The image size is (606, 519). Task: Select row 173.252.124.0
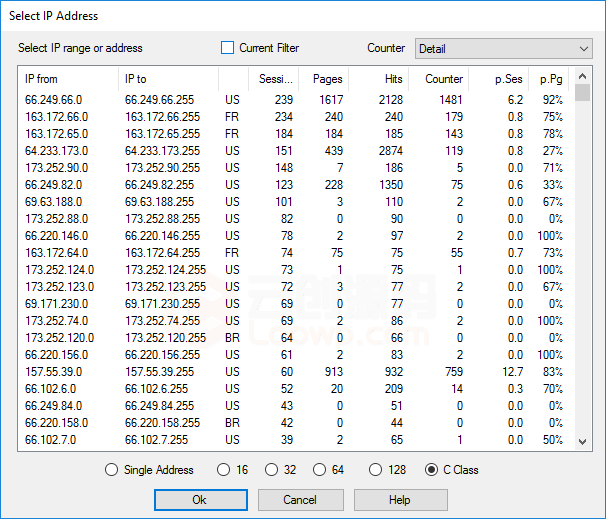tap(294, 270)
